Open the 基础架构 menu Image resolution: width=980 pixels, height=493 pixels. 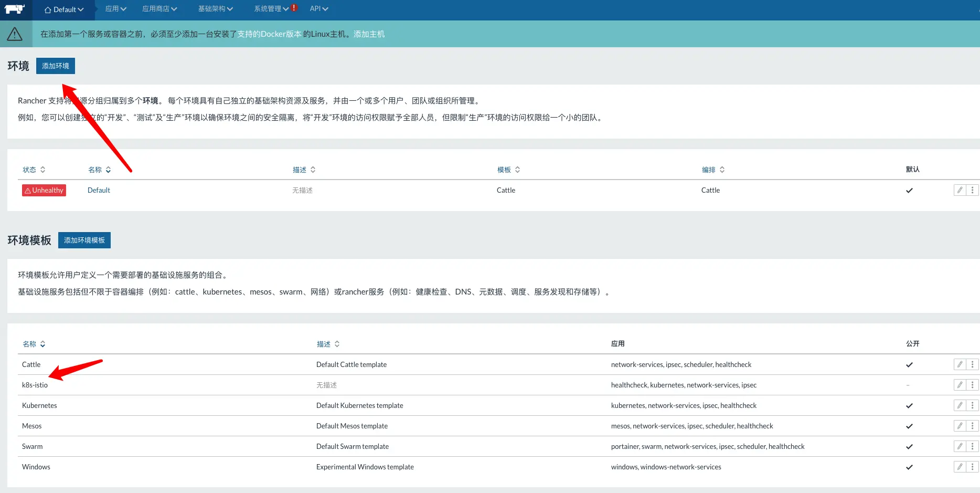coord(216,8)
